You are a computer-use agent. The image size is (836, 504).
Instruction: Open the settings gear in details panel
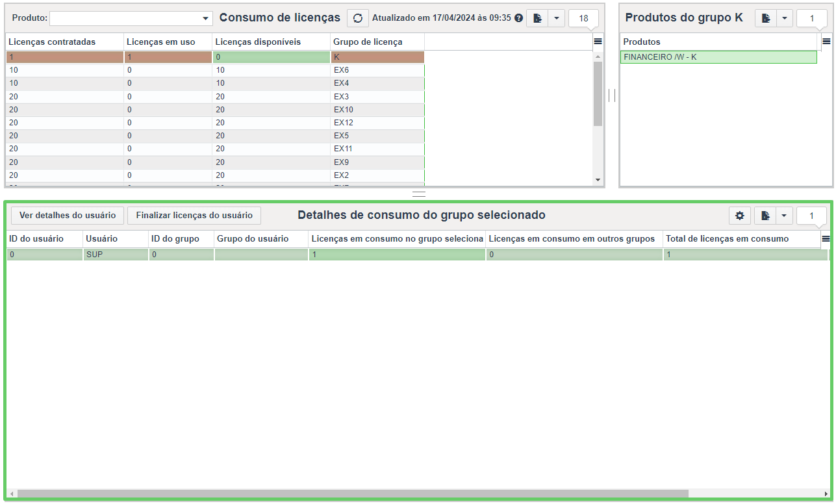pos(739,216)
